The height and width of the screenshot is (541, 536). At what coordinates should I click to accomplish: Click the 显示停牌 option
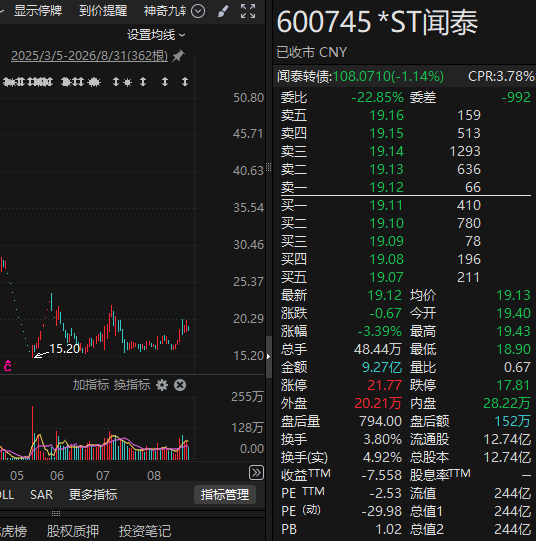coord(38,11)
